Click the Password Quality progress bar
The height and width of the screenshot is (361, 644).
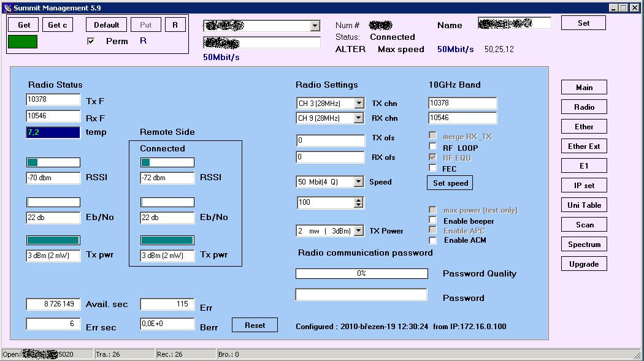(361, 273)
